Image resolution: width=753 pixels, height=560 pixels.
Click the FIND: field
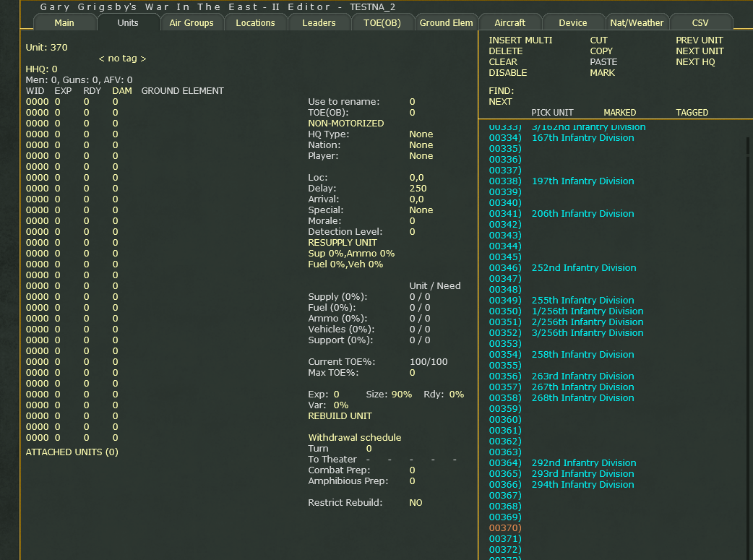(502, 91)
